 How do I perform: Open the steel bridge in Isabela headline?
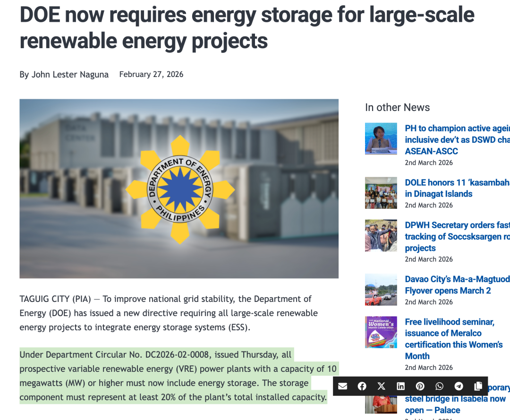[455, 399]
